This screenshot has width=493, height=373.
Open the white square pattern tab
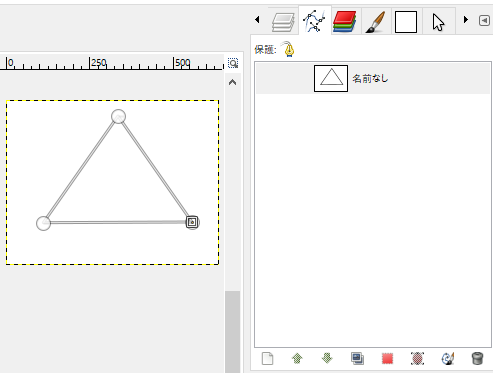[406, 22]
